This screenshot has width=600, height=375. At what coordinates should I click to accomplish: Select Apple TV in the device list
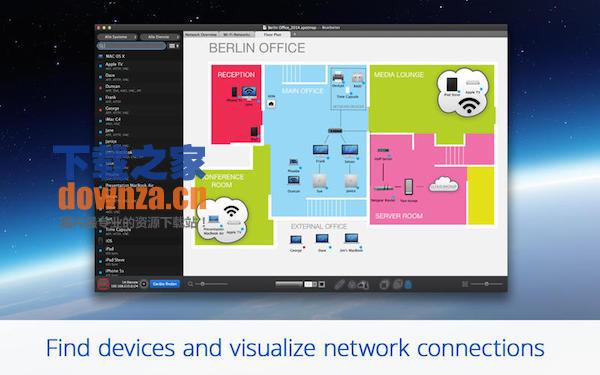pyautogui.click(x=139, y=66)
